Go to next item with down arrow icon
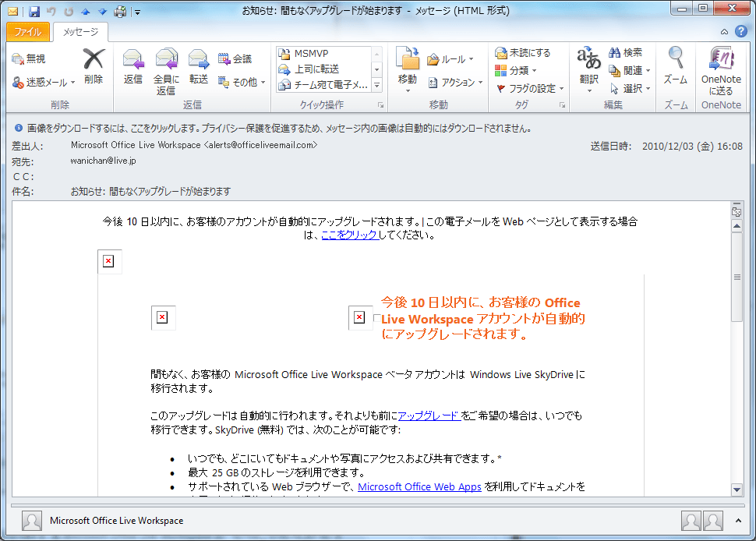Viewport: 756px width, 541px height. coord(102,11)
